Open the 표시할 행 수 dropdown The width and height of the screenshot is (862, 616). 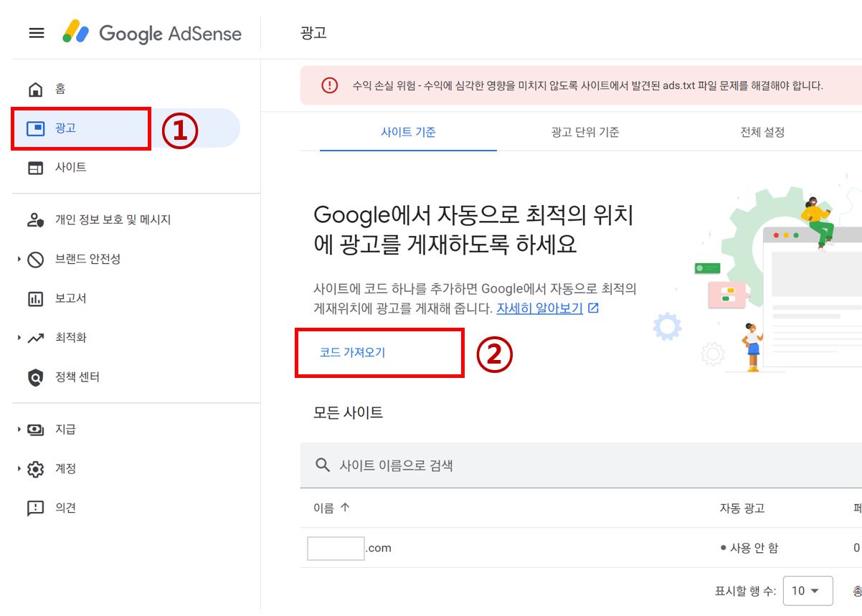[810, 589]
